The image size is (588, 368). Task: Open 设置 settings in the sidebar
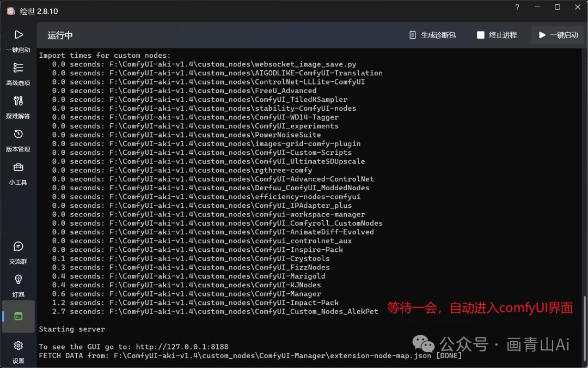pyautogui.click(x=18, y=352)
